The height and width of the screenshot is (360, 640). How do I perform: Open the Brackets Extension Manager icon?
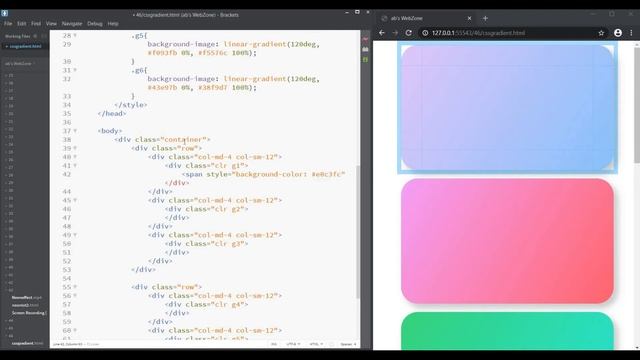pyautogui.click(x=365, y=49)
